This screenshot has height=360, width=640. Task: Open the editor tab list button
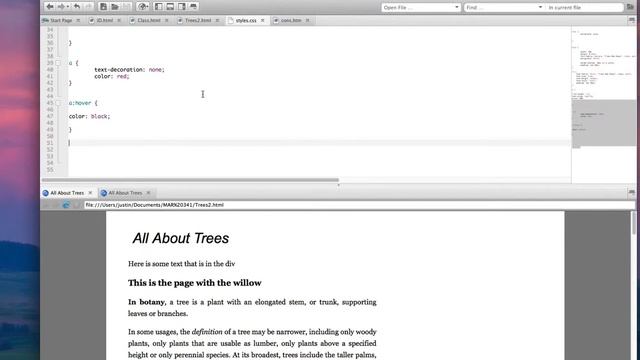[x=631, y=20]
